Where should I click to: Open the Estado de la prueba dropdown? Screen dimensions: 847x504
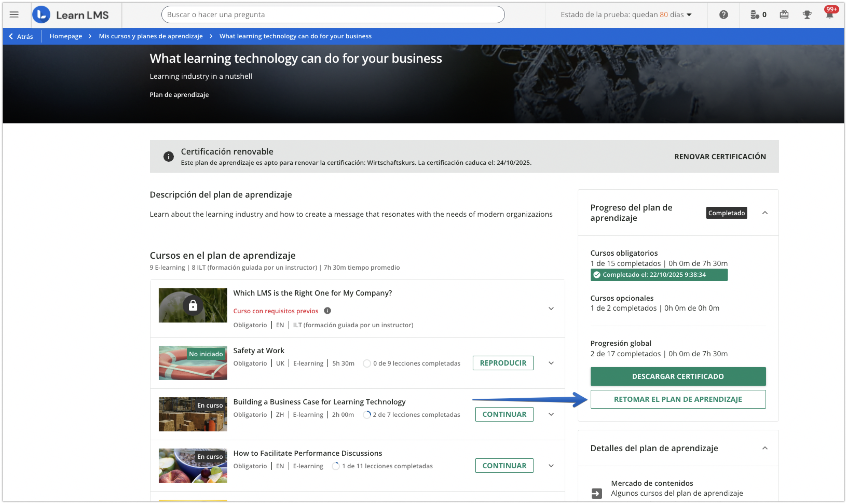pyautogui.click(x=626, y=15)
